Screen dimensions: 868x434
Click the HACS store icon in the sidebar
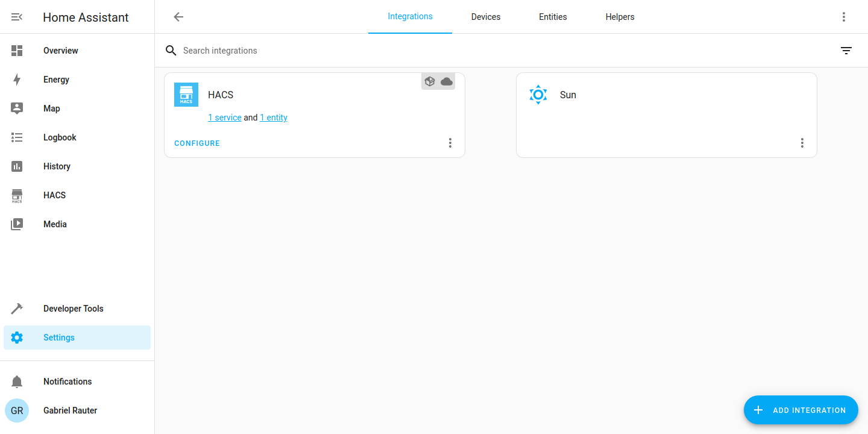click(x=17, y=195)
